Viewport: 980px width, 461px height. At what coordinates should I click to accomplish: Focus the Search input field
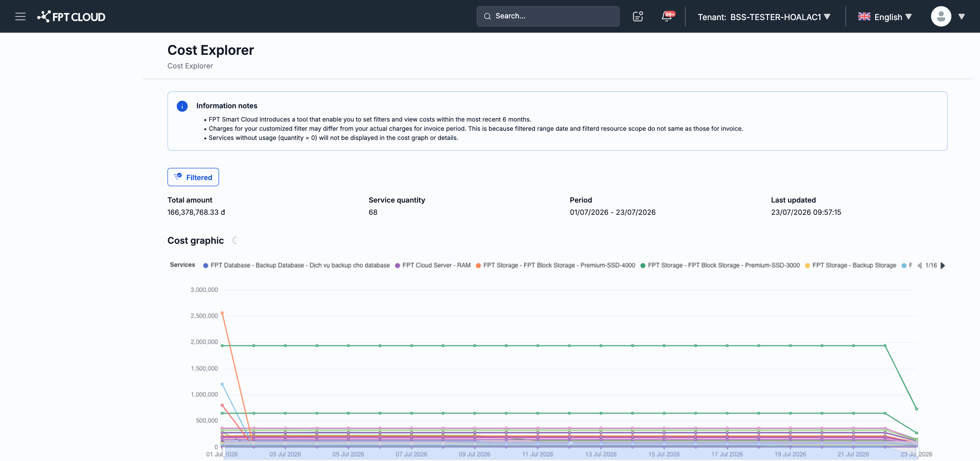pos(548,16)
